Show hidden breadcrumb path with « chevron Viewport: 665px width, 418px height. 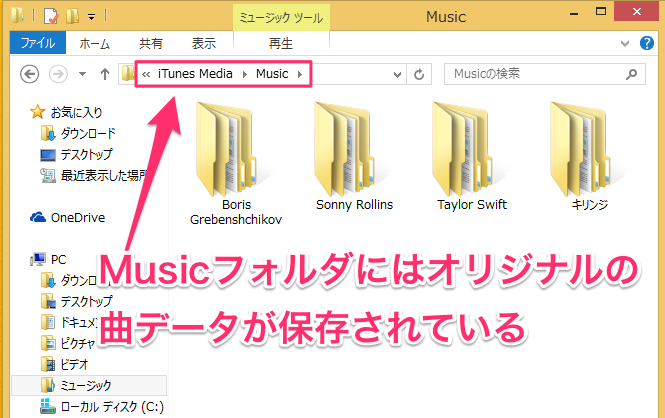coord(146,75)
